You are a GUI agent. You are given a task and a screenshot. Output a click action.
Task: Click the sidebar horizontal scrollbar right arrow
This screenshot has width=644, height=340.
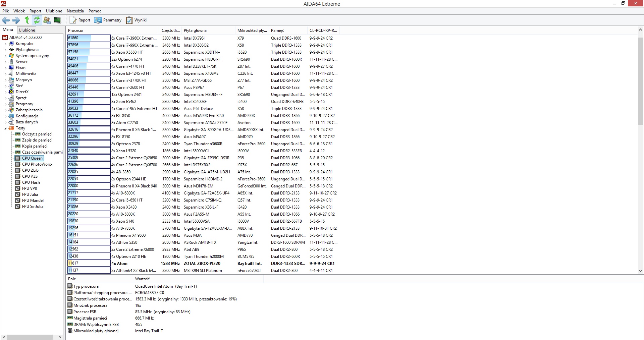[60, 337]
